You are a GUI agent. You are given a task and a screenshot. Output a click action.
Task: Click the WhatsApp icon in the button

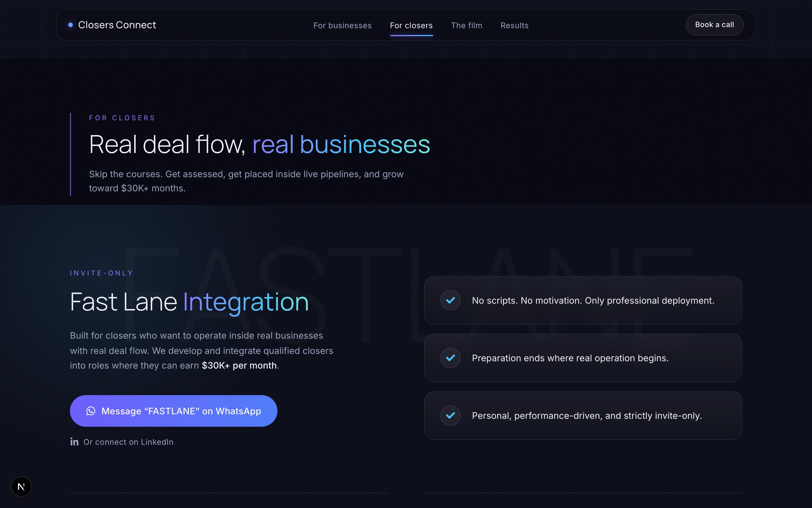(x=91, y=411)
